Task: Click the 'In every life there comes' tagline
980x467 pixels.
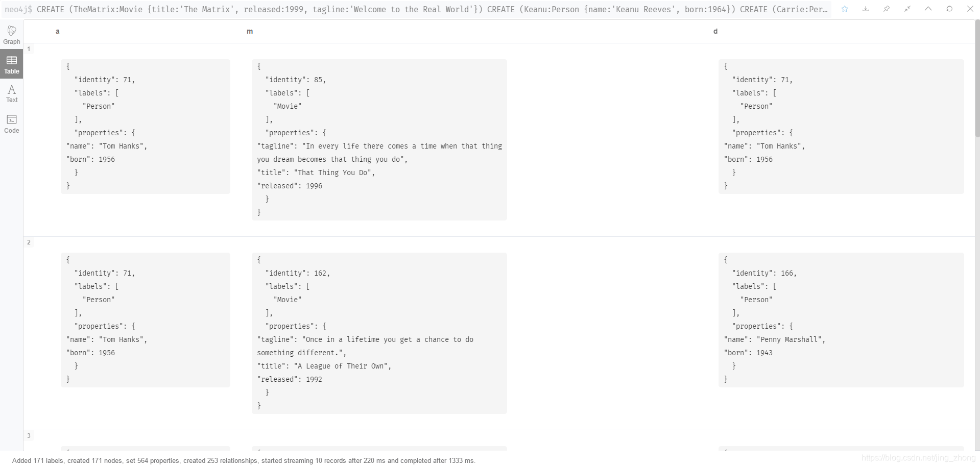Action: 379,153
